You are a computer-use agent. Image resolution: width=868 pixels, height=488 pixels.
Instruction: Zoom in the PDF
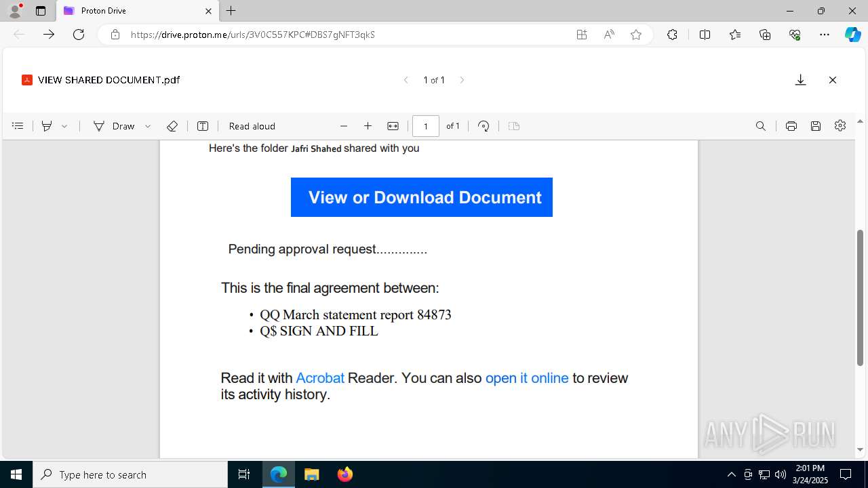click(x=368, y=126)
